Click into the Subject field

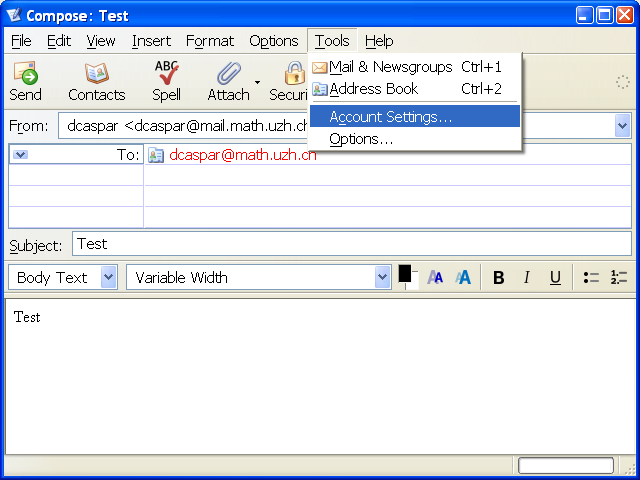click(350, 244)
